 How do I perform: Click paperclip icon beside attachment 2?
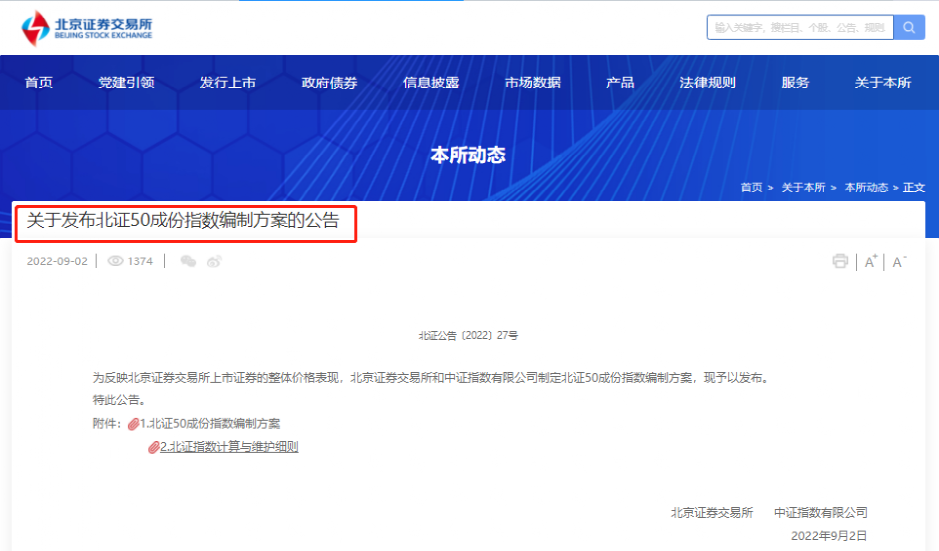tap(153, 447)
